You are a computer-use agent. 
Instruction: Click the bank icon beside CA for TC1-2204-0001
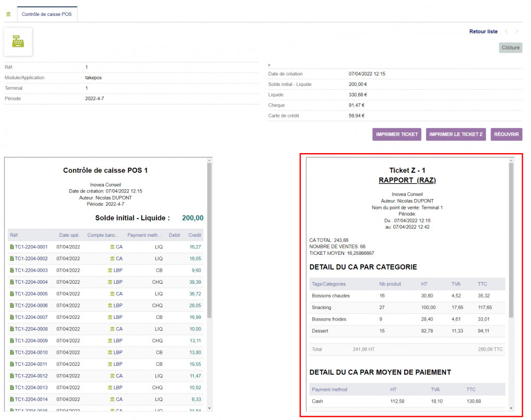pyautogui.click(x=113, y=247)
